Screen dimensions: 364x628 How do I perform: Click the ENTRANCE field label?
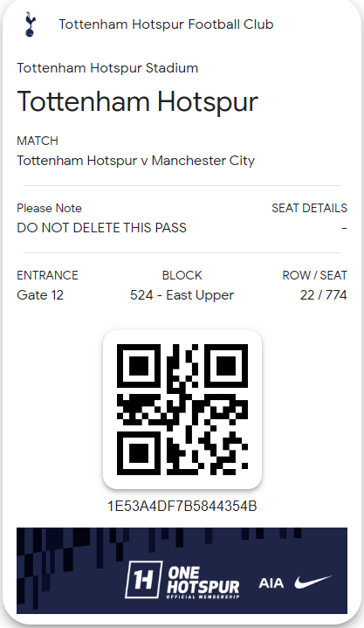(x=47, y=275)
